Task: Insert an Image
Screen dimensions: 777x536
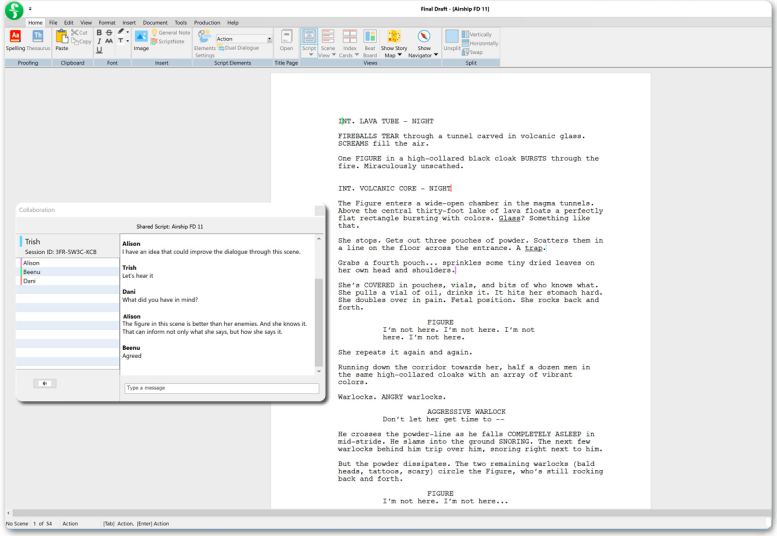Action: pos(141,40)
